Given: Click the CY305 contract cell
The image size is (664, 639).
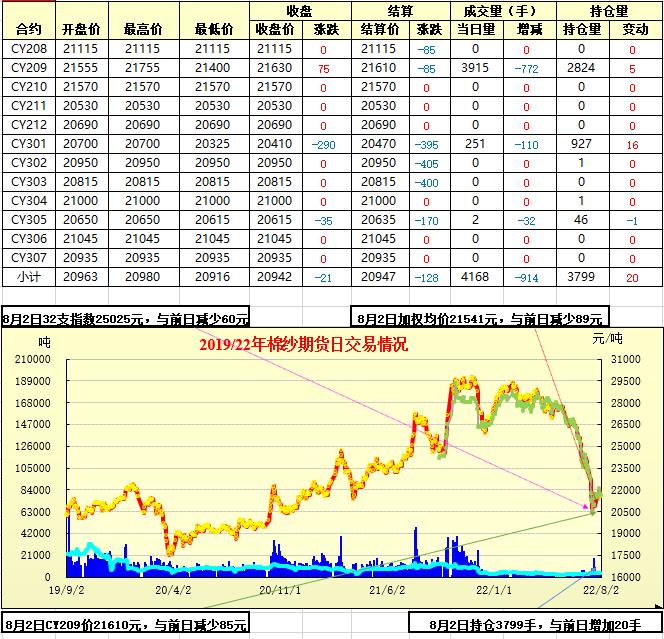Looking at the screenshot, I should click(x=29, y=220).
